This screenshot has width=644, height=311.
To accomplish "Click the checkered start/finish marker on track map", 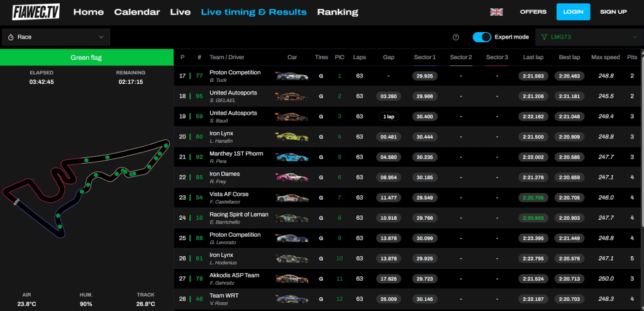I will click(x=16, y=201).
